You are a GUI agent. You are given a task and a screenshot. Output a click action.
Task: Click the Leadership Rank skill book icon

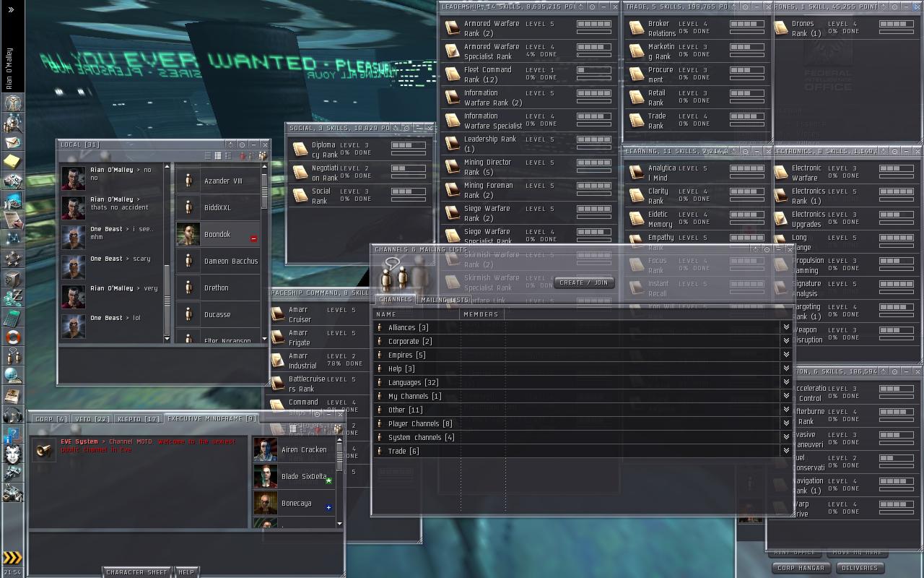(x=453, y=144)
